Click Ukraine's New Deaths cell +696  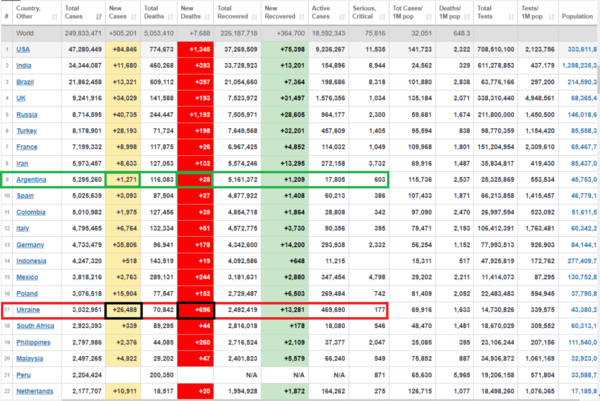coord(198,311)
